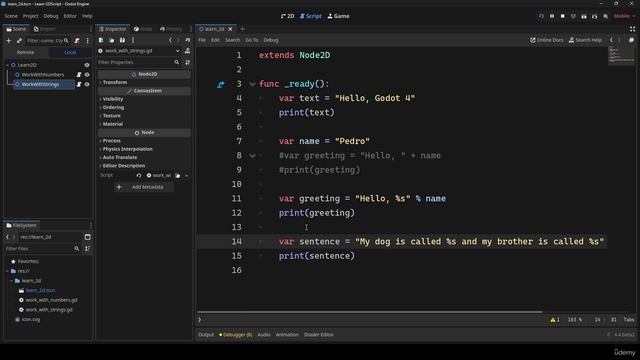Open the Project menu
This screenshot has width=640, height=360.
30,16
